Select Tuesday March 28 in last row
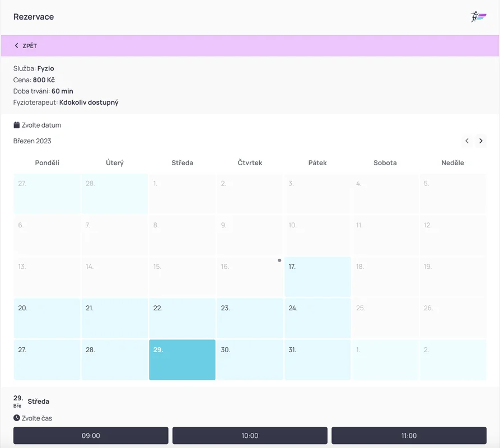This screenshot has width=500, height=448. [115, 360]
